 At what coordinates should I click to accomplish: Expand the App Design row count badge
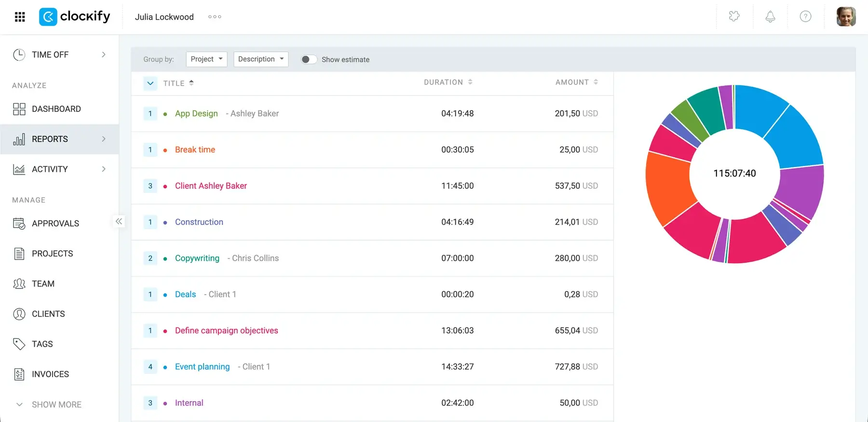click(x=150, y=113)
